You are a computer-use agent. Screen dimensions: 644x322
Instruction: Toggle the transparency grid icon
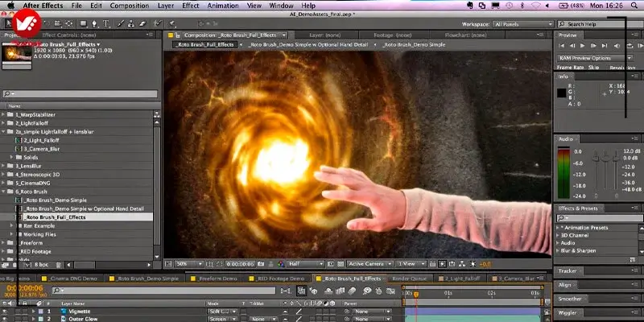tap(340, 264)
